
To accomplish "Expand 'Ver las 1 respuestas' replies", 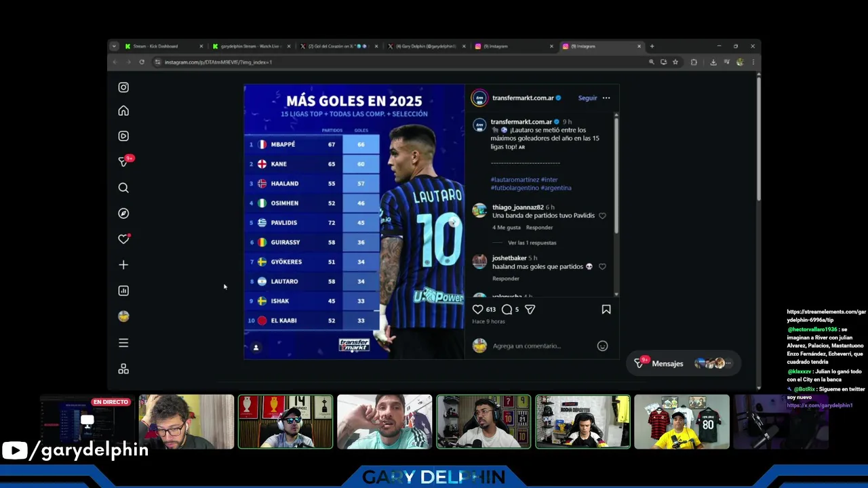I will click(x=532, y=243).
